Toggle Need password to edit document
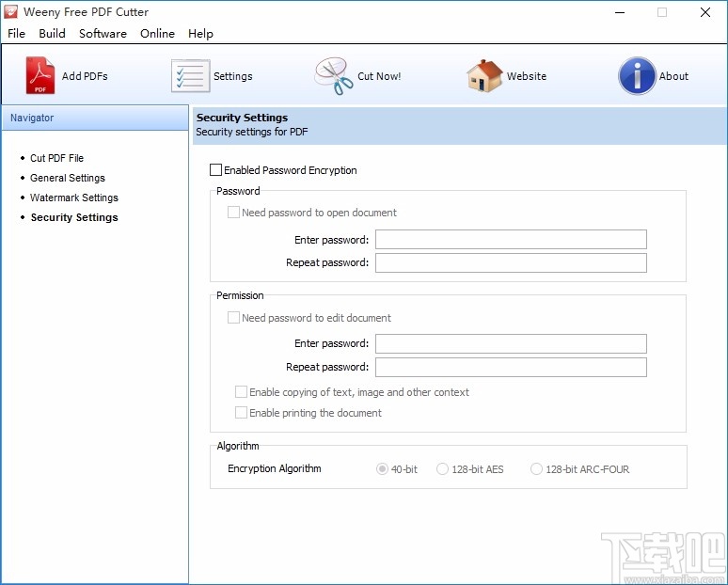 coord(233,318)
